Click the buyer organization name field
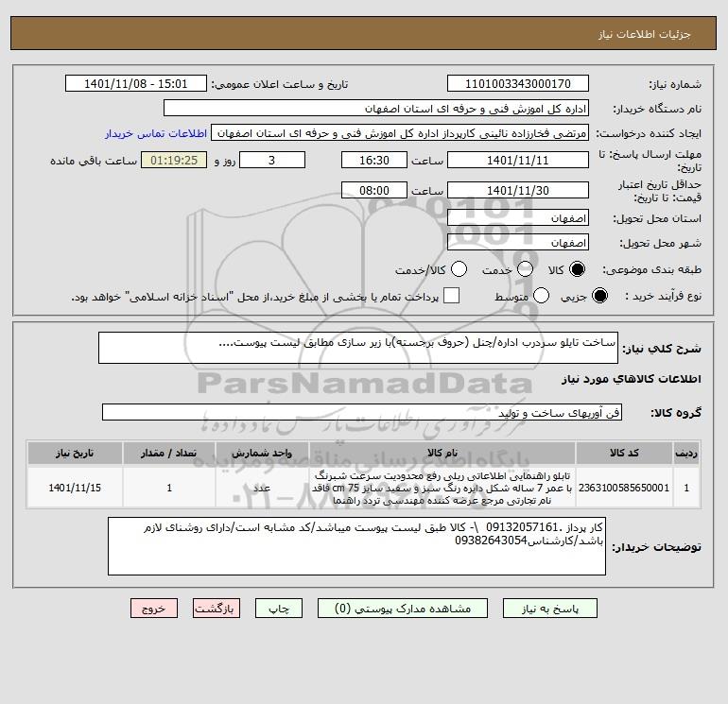 click(376, 108)
